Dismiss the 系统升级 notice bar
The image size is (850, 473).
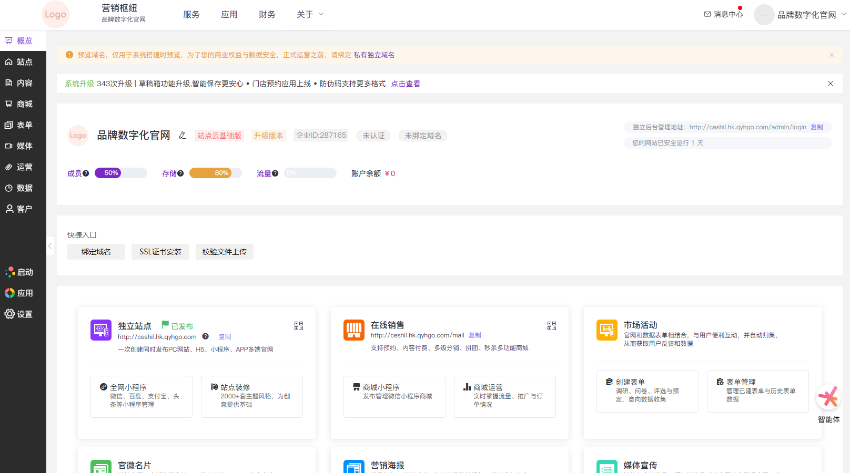point(830,84)
